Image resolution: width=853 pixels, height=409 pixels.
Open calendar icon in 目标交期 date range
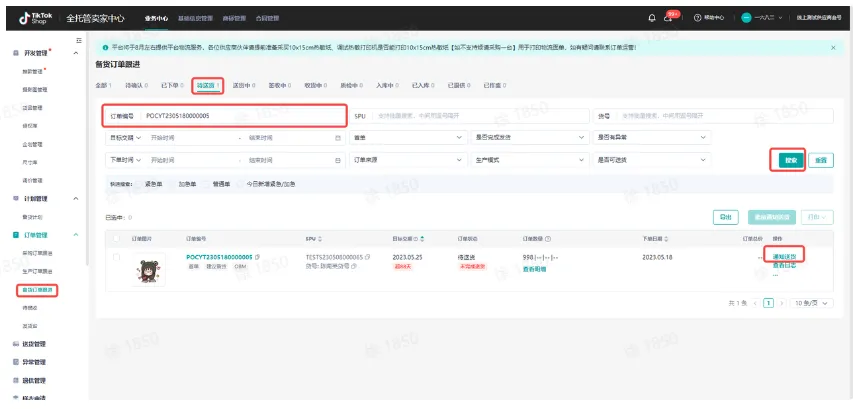pos(338,138)
